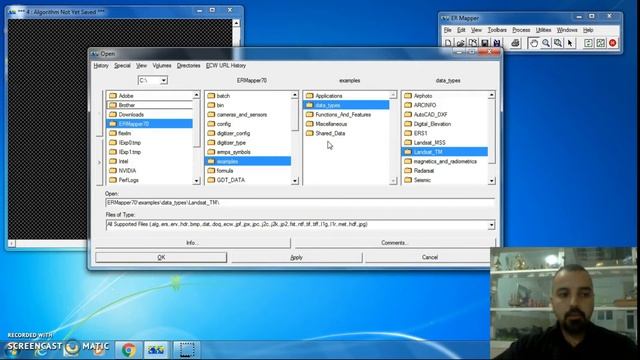
Task: Select the Brother folder
Action: (149, 105)
